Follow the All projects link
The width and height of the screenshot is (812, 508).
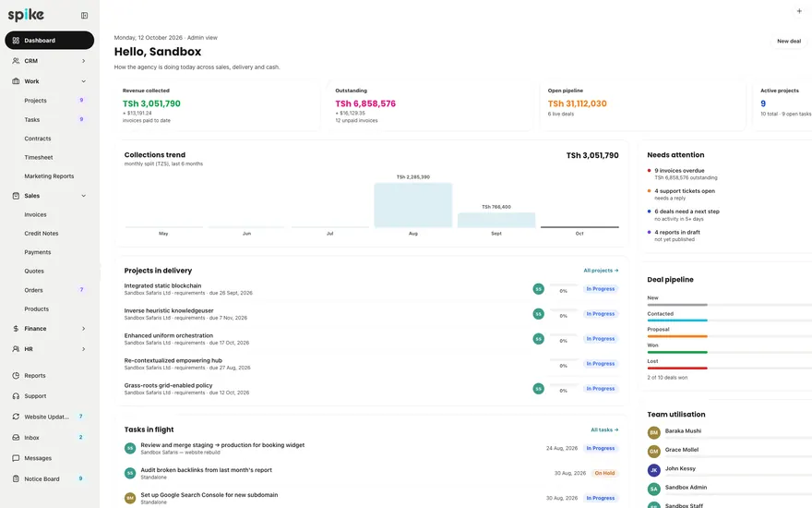(x=601, y=271)
